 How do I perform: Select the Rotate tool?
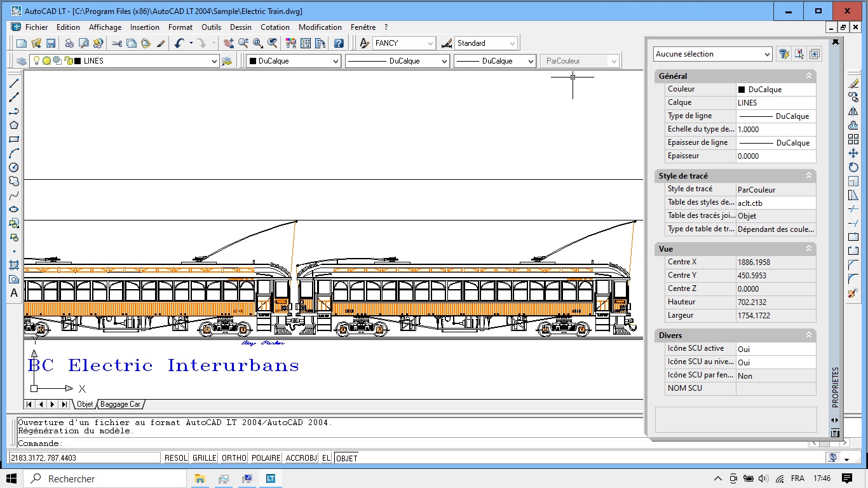point(853,167)
